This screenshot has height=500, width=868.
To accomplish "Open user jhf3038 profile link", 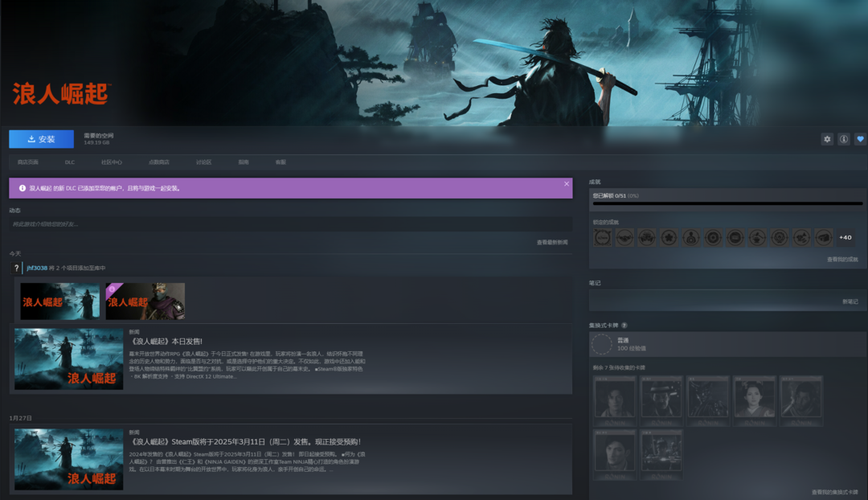I will click(37, 268).
